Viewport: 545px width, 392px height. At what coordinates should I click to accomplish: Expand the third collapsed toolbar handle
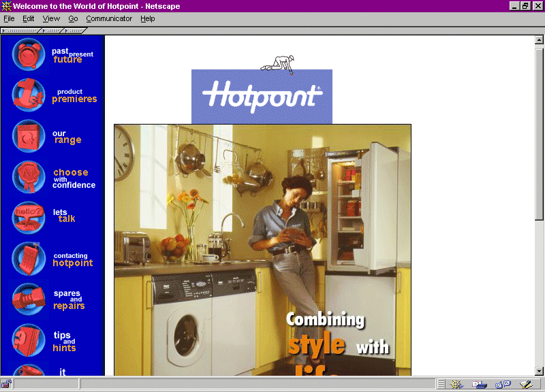[75, 31]
